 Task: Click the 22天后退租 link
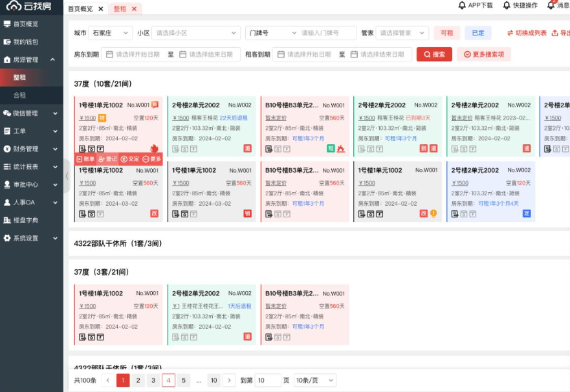tap(234, 118)
